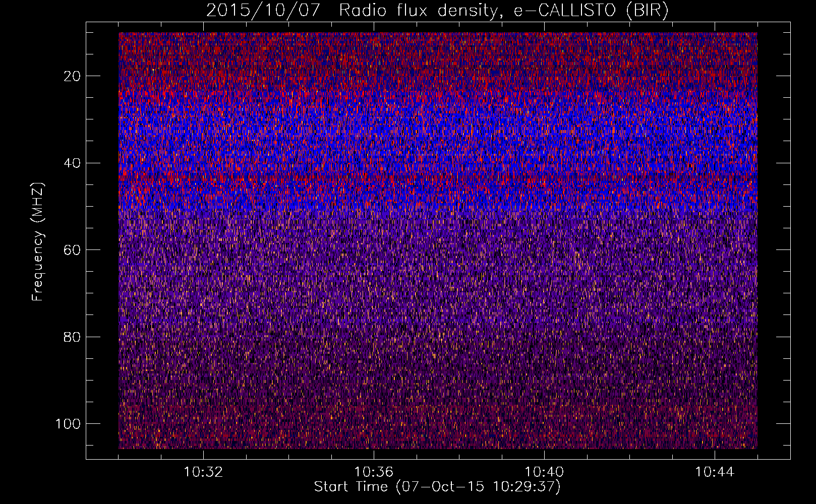Click the 10:40 time tick label
The height and width of the screenshot is (504, 816).
point(544,472)
